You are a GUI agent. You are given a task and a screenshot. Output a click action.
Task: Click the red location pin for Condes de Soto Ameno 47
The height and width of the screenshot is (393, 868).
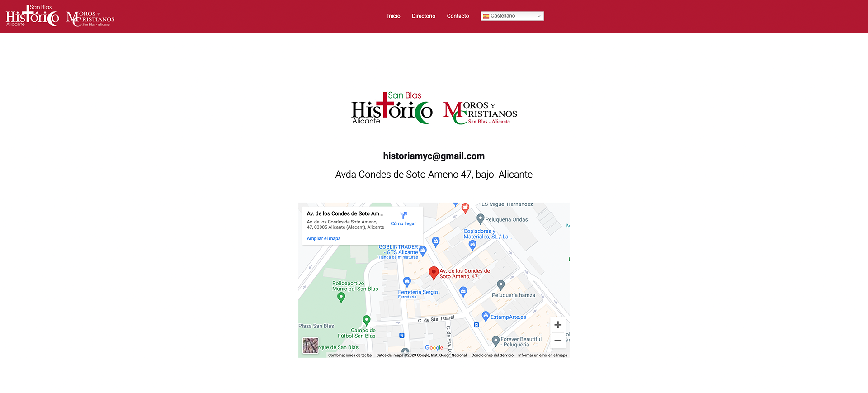click(434, 273)
